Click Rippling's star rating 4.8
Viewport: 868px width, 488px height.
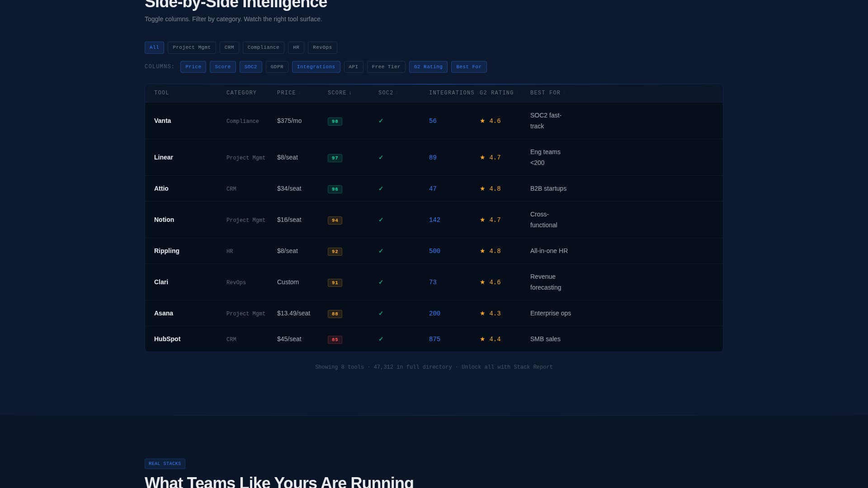(491, 251)
